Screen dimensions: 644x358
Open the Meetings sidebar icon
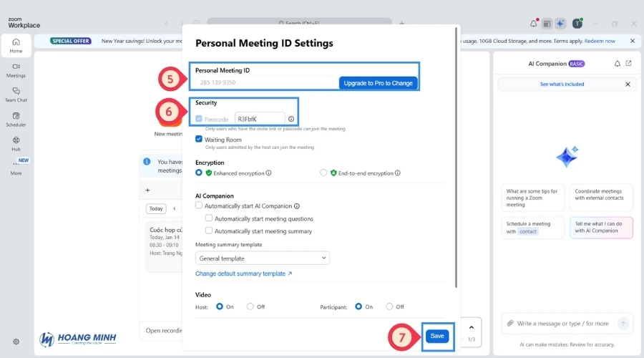coord(16,69)
